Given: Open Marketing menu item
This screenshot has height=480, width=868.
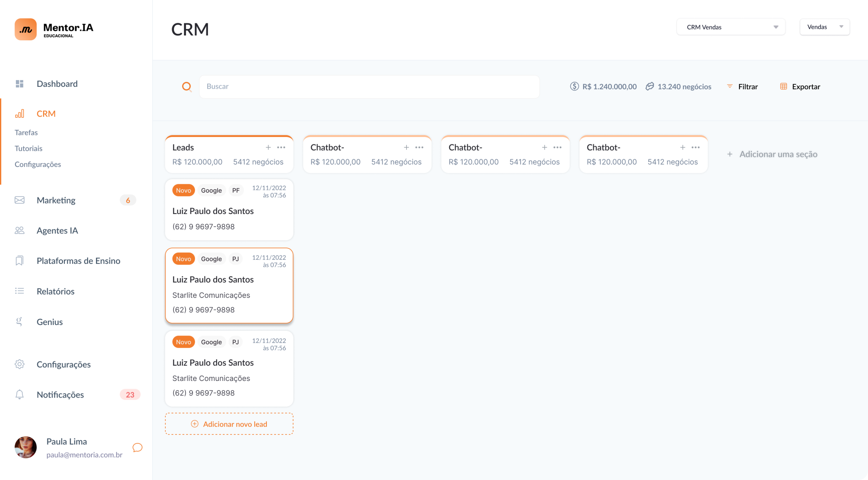Looking at the screenshot, I should click(x=56, y=200).
